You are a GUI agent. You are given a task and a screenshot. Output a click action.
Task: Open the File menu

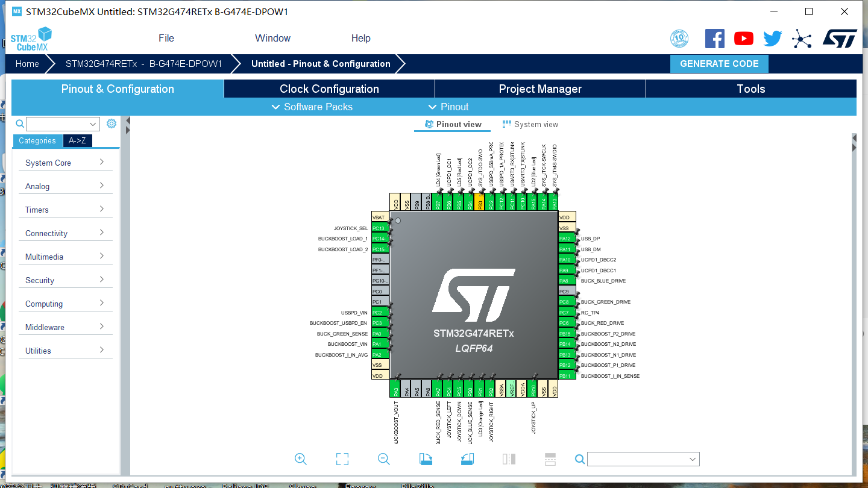click(x=166, y=38)
